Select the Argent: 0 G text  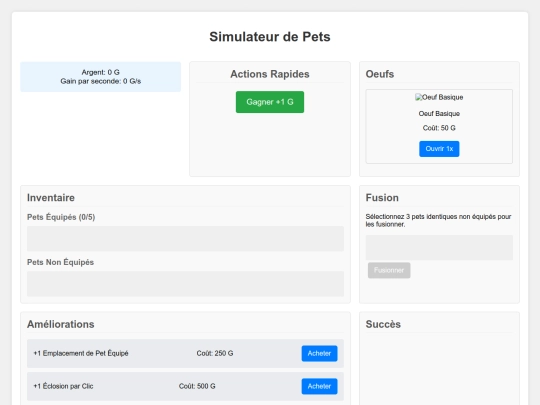pos(101,72)
